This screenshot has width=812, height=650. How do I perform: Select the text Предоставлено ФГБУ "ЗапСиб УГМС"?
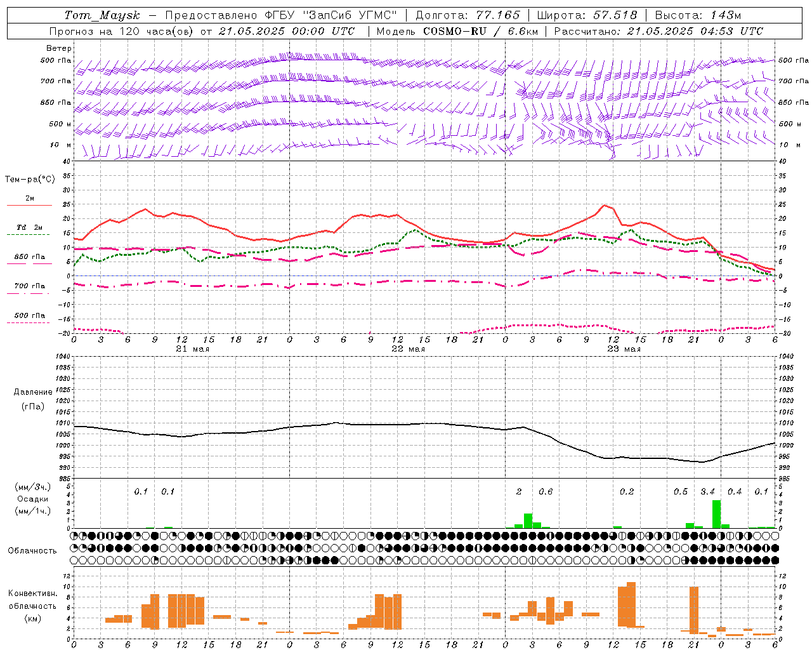coord(280,15)
